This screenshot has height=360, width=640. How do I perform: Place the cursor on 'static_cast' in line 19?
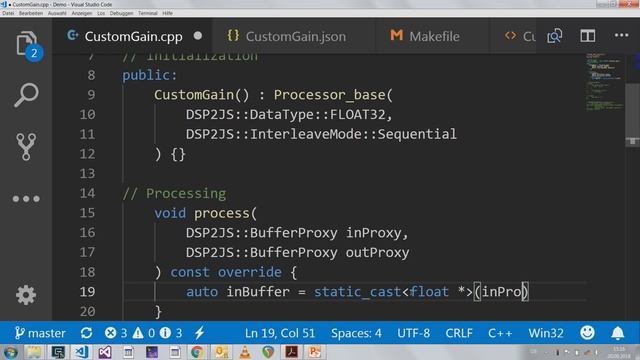(357, 292)
